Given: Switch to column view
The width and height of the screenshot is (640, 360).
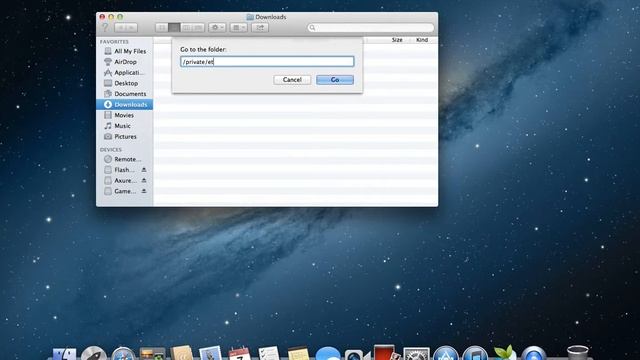Looking at the screenshot, I should (x=186, y=28).
